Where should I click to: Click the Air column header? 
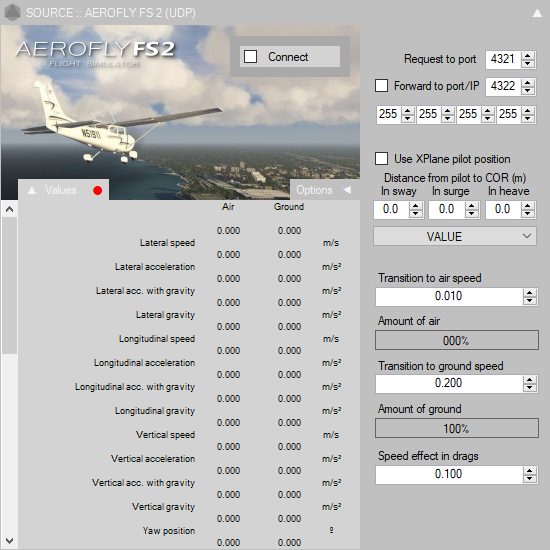point(228,207)
